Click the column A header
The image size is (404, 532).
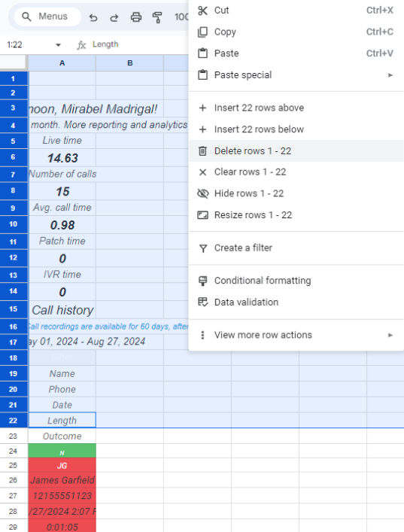tap(62, 63)
